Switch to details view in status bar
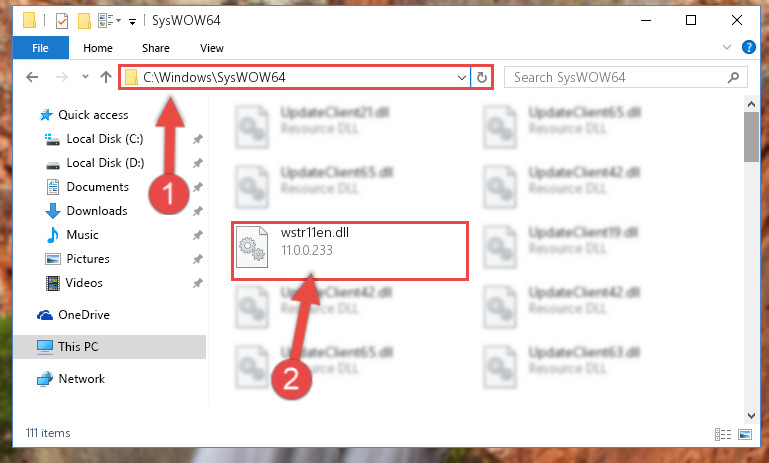The width and height of the screenshot is (769, 463). click(x=723, y=434)
